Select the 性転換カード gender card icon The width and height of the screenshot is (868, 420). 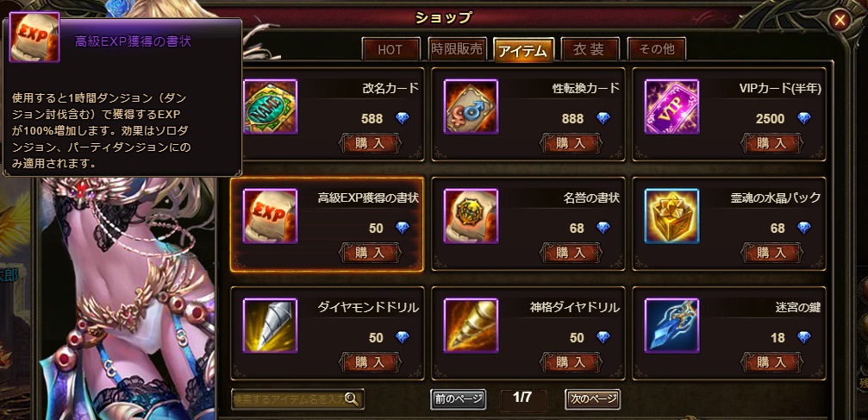click(x=471, y=106)
